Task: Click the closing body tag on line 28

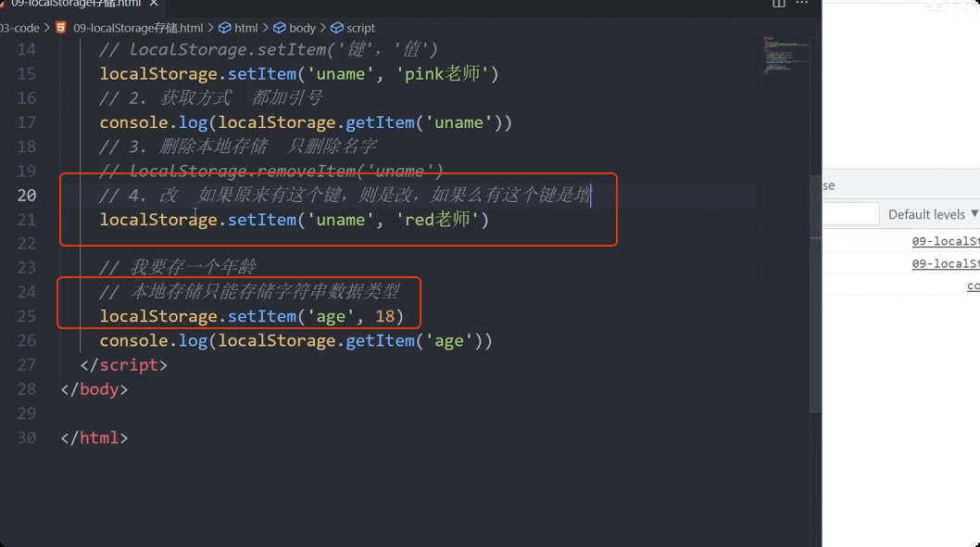Action: point(94,389)
